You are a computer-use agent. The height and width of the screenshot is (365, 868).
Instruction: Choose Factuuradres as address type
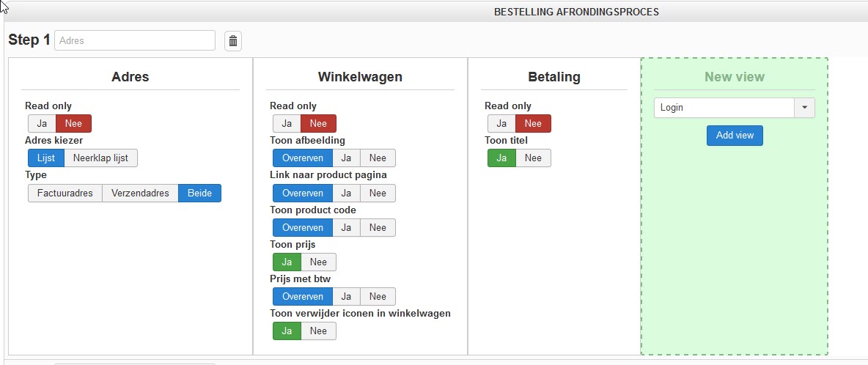click(65, 193)
